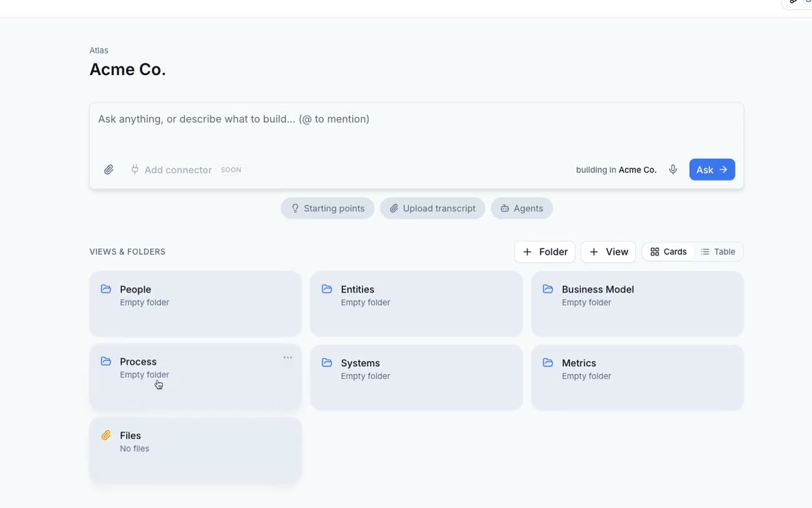Click the Systems folder icon
The image size is (812, 508).
click(x=327, y=362)
